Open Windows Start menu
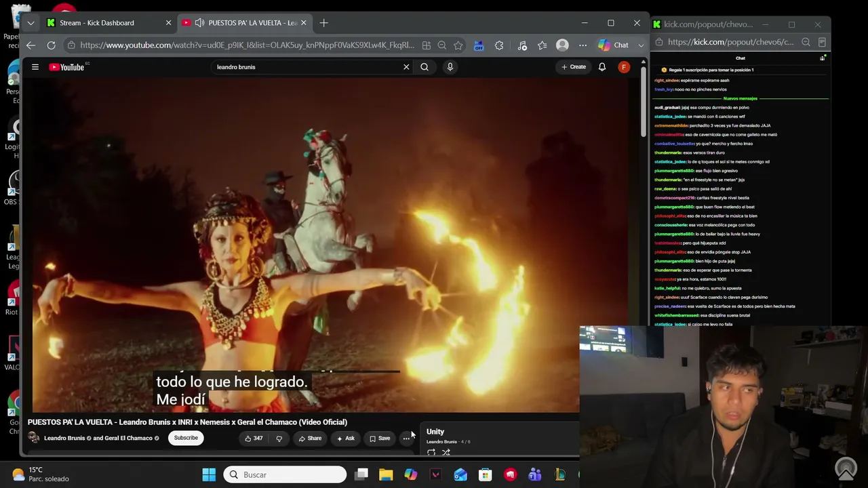The image size is (868, 488). coord(209,475)
